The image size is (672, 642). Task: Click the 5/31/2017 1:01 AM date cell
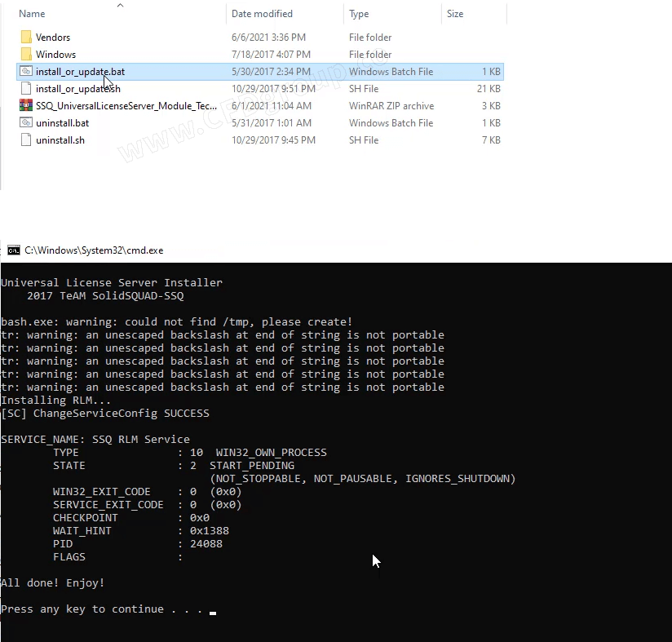click(x=272, y=123)
